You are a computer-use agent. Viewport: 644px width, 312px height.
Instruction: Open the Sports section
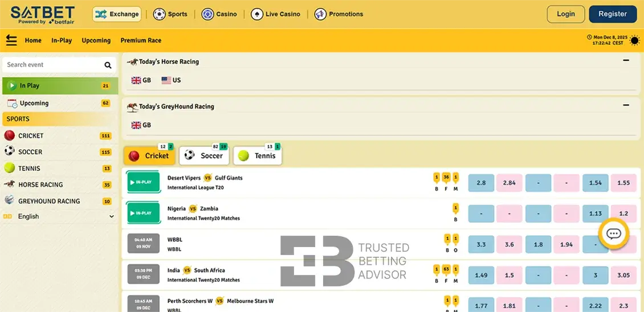(x=170, y=14)
